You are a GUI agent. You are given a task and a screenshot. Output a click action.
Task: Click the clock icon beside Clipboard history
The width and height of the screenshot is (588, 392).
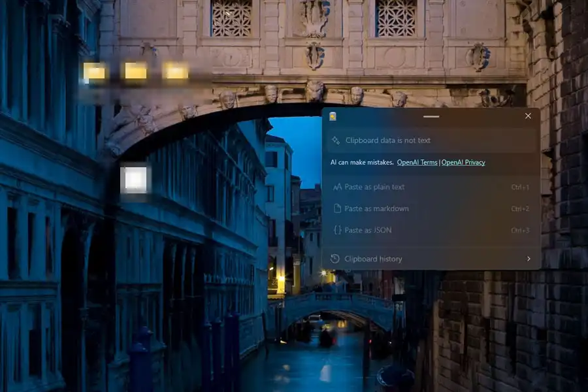pyautogui.click(x=334, y=259)
